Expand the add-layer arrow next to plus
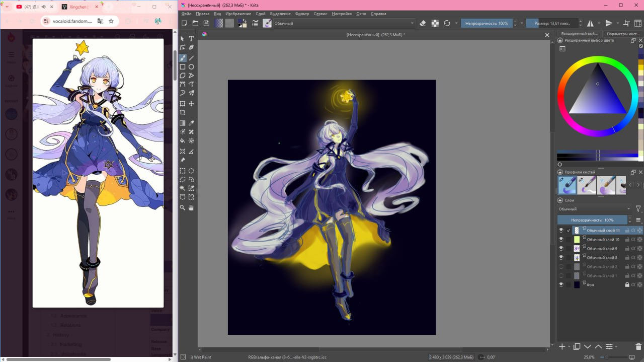Viewport: 644px width, 362px height. pyautogui.click(x=569, y=346)
